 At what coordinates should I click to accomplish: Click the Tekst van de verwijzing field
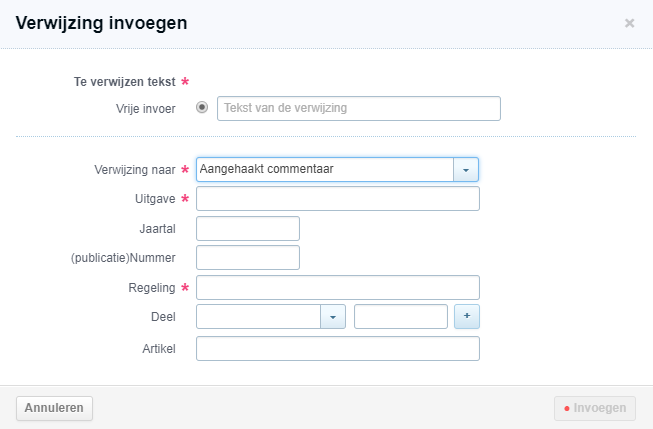[358, 108]
